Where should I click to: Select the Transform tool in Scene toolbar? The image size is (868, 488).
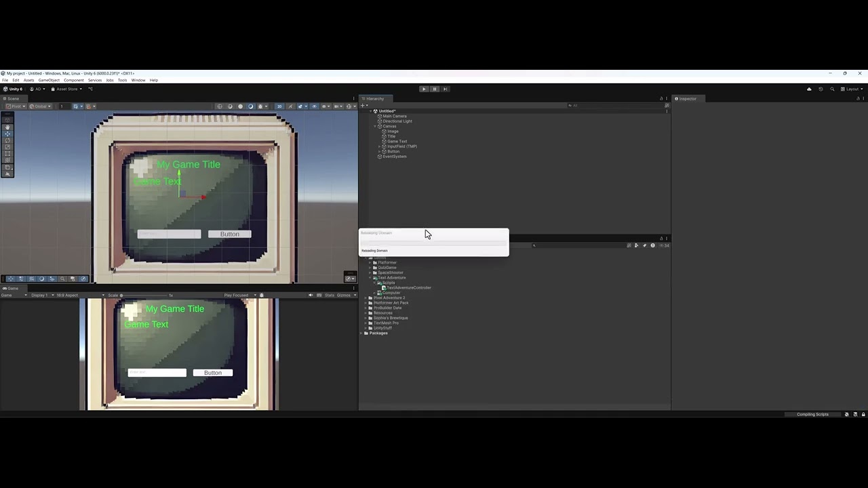[x=8, y=161]
